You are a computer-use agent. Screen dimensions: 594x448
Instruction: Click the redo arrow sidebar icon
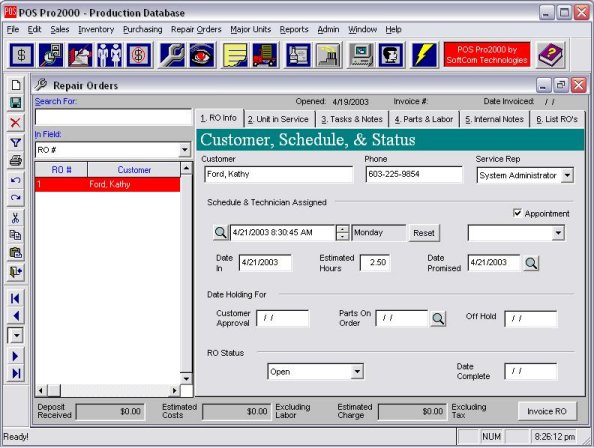click(16, 197)
